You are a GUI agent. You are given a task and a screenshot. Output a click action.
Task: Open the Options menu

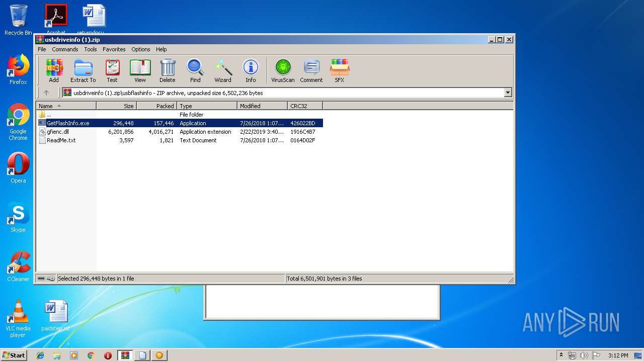141,49
